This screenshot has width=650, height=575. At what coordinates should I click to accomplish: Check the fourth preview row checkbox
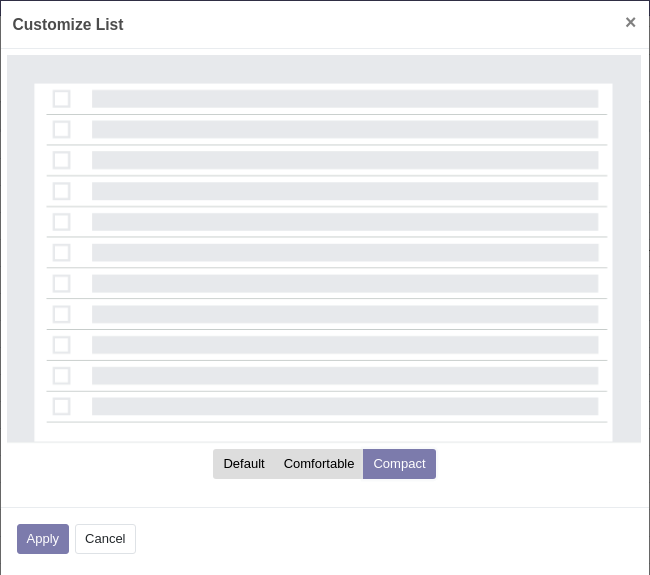[x=62, y=191]
